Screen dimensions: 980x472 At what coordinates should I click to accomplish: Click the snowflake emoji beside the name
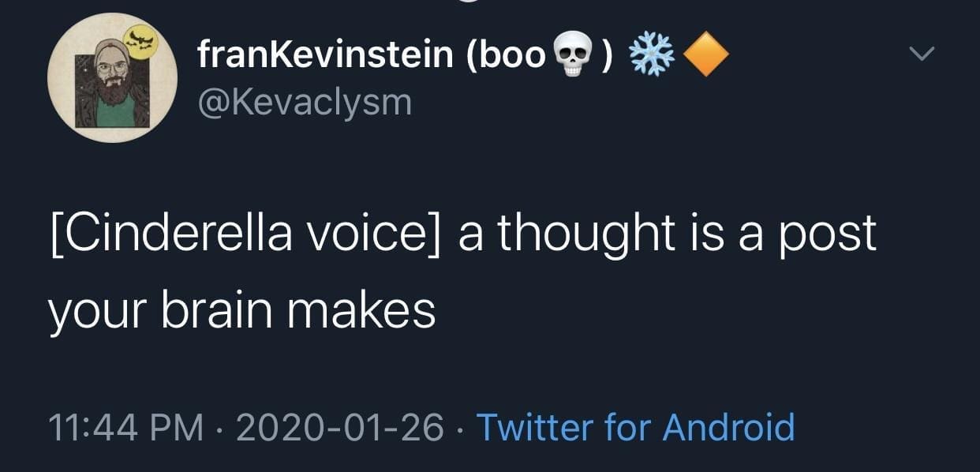click(x=649, y=57)
